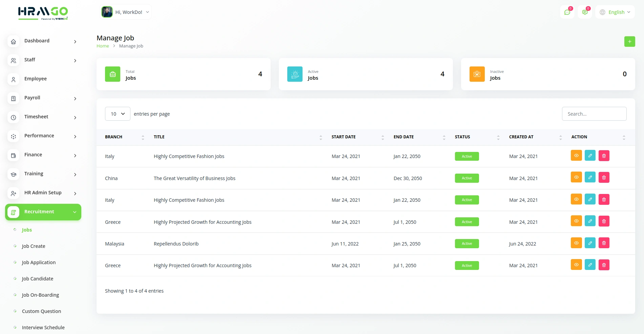Screen dimensions: 644x334
Task: View the first Italy fashion job details
Action: click(576, 156)
